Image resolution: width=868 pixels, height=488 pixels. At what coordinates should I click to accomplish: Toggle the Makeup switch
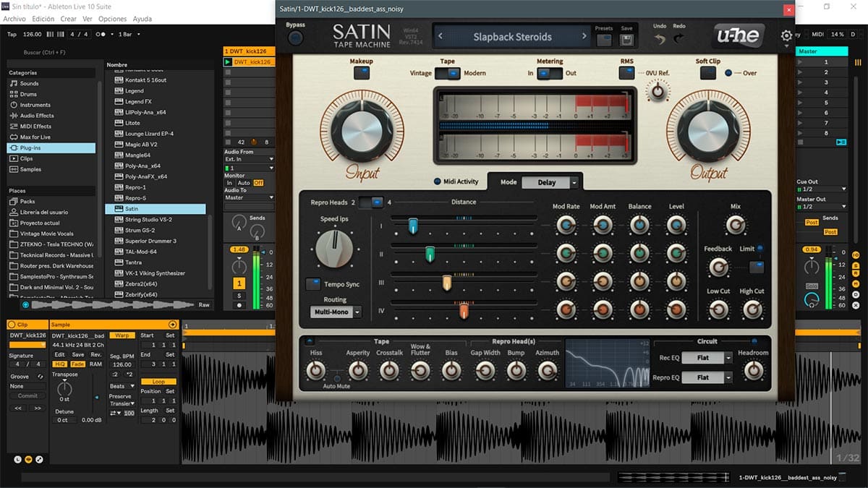[361, 73]
